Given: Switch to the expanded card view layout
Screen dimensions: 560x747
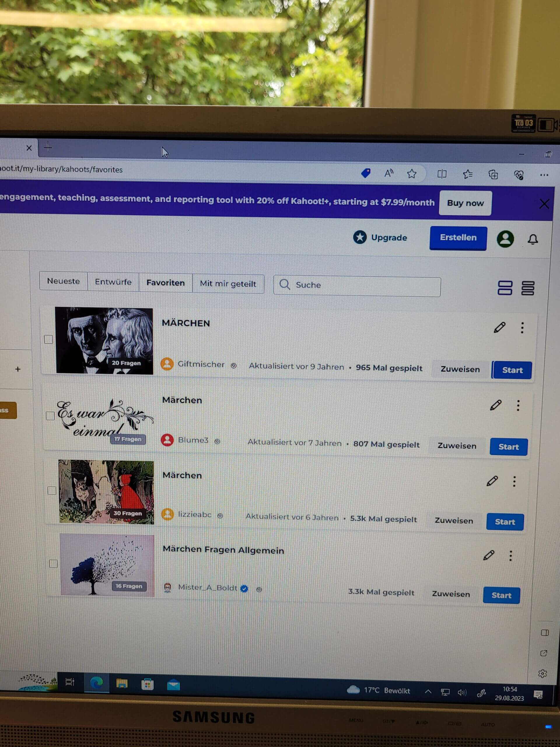Looking at the screenshot, I should [505, 288].
